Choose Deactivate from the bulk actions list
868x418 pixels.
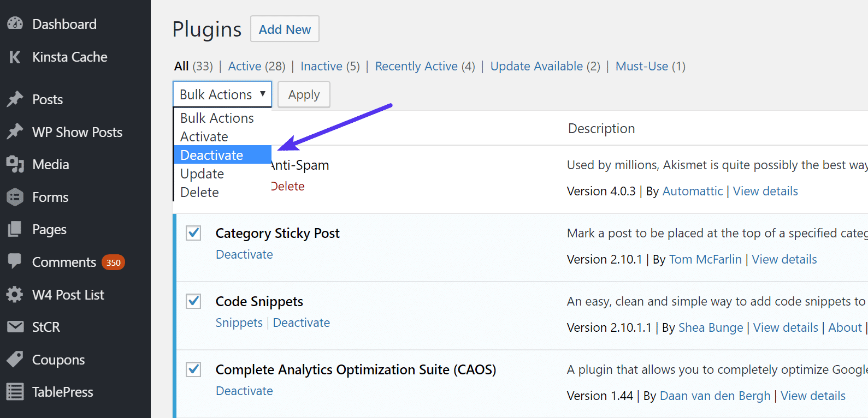coord(212,155)
